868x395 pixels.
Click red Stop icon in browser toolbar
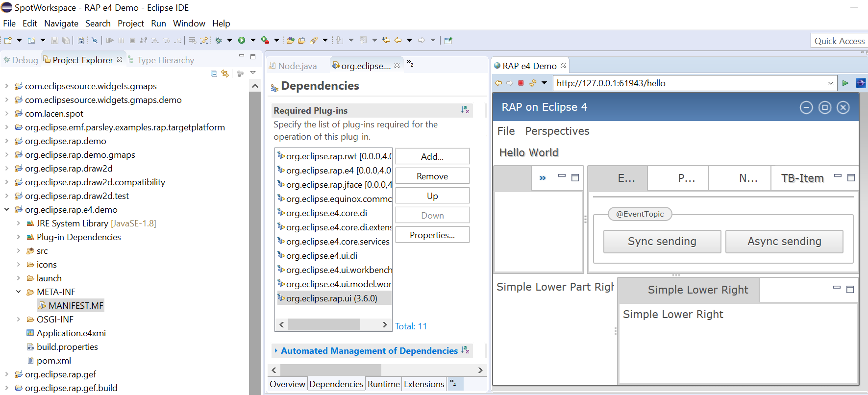tap(521, 83)
